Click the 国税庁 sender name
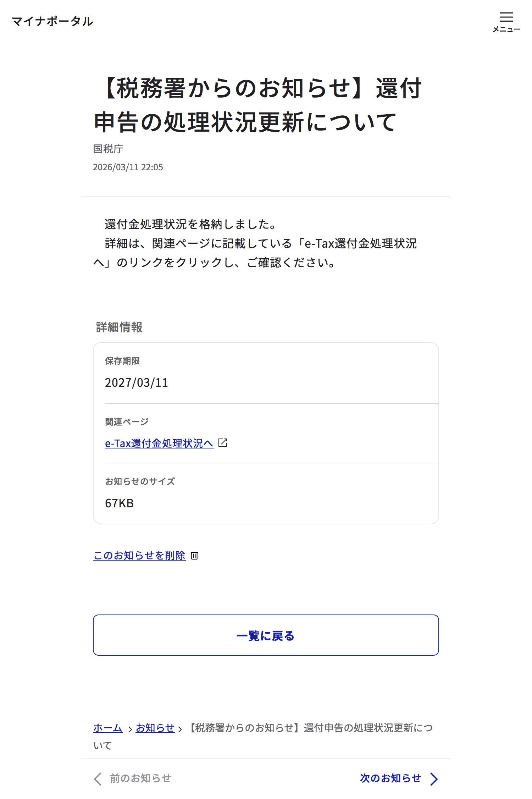Image resolution: width=532 pixels, height=799 pixels. pyautogui.click(x=108, y=149)
